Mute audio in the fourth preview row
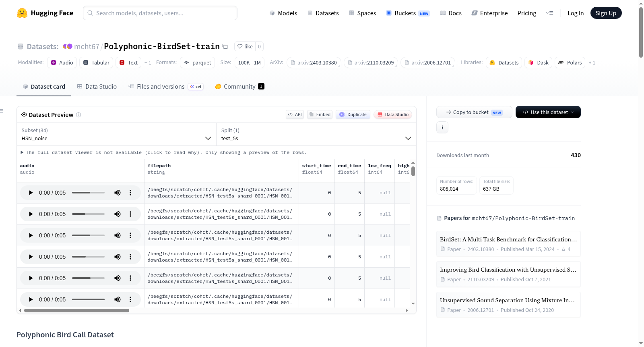Image resolution: width=644 pixels, height=347 pixels. click(x=118, y=257)
